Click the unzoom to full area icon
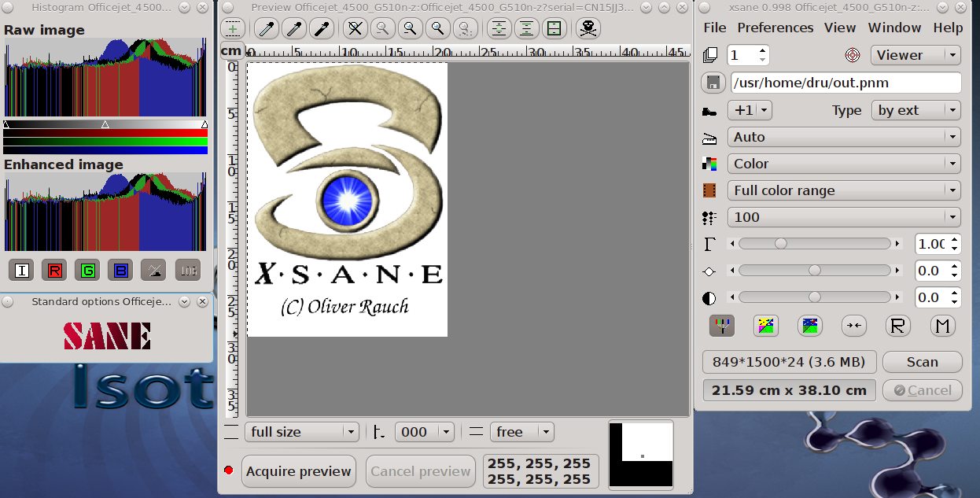Screen dimensions: 980x498 click(x=356, y=29)
